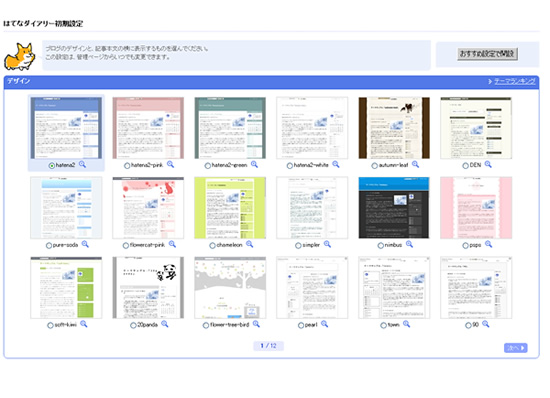Open the chameleon theme magnifier preview
The width and height of the screenshot is (550, 398).
pyautogui.click(x=249, y=244)
